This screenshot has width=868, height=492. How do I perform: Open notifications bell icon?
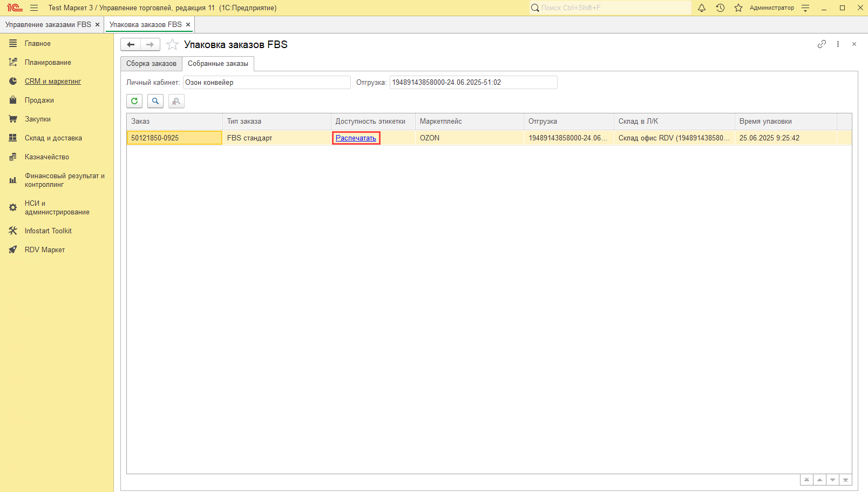(x=702, y=8)
